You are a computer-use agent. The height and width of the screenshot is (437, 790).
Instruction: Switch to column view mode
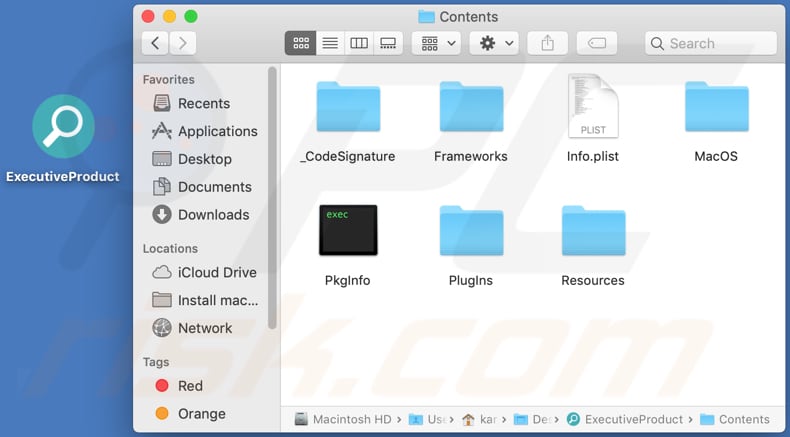click(x=359, y=43)
